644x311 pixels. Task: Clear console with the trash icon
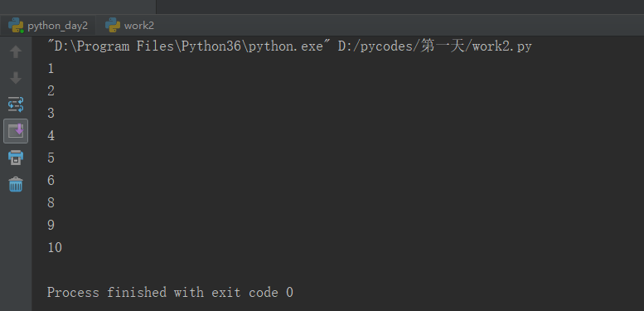coord(16,184)
